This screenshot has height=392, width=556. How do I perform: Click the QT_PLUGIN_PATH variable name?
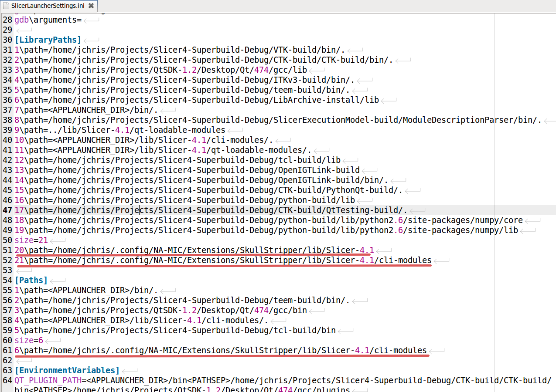pyautogui.click(x=45, y=380)
